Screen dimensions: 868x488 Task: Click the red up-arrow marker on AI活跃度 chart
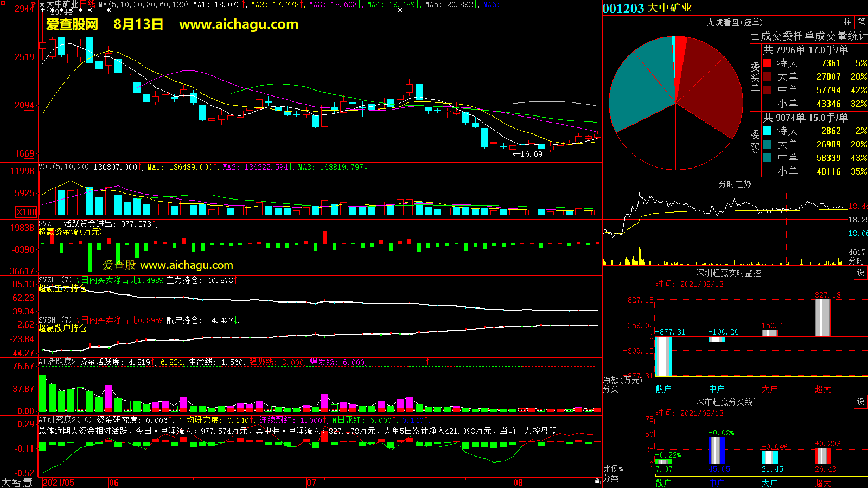coord(427,361)
